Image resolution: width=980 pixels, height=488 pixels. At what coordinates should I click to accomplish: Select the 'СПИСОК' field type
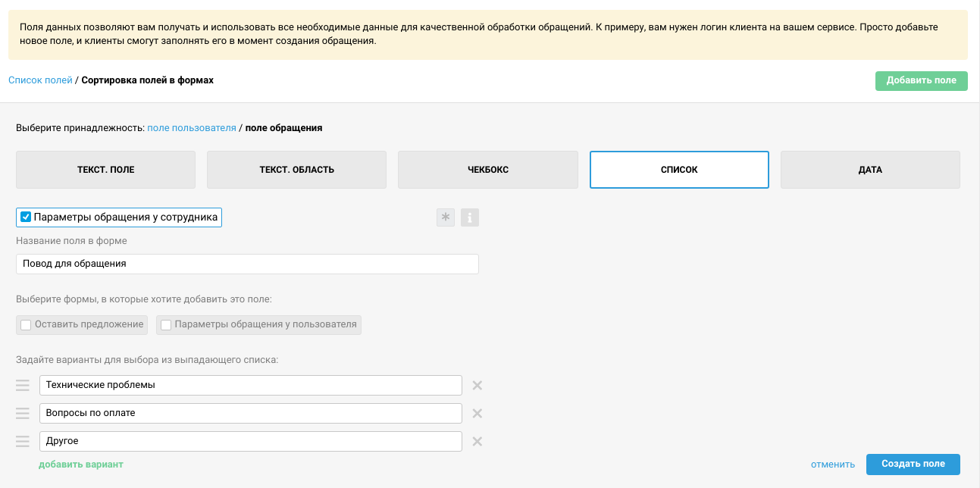click(679, 170)
